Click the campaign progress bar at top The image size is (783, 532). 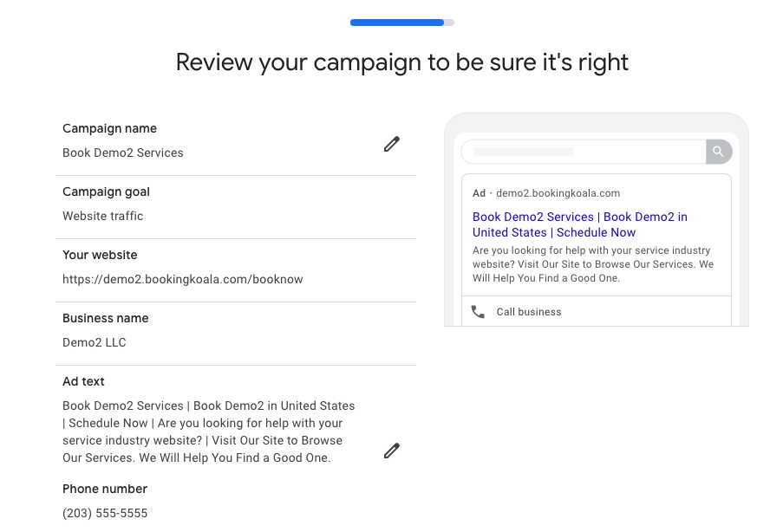point(401,23)
